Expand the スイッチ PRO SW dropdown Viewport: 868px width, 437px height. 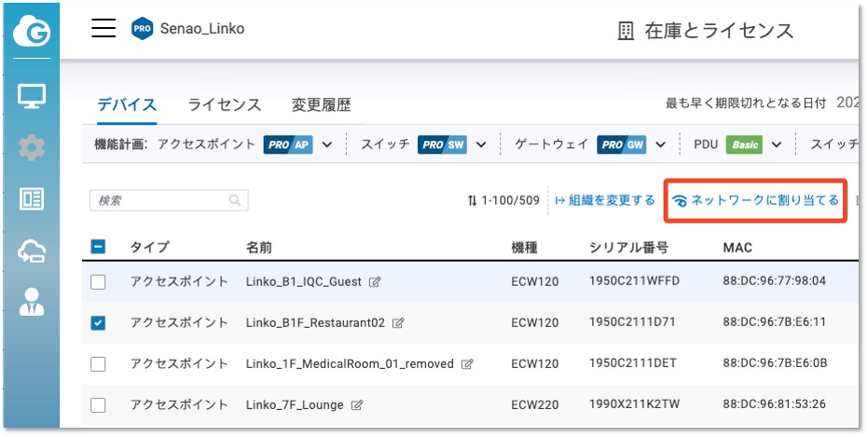tap(481, 144)
